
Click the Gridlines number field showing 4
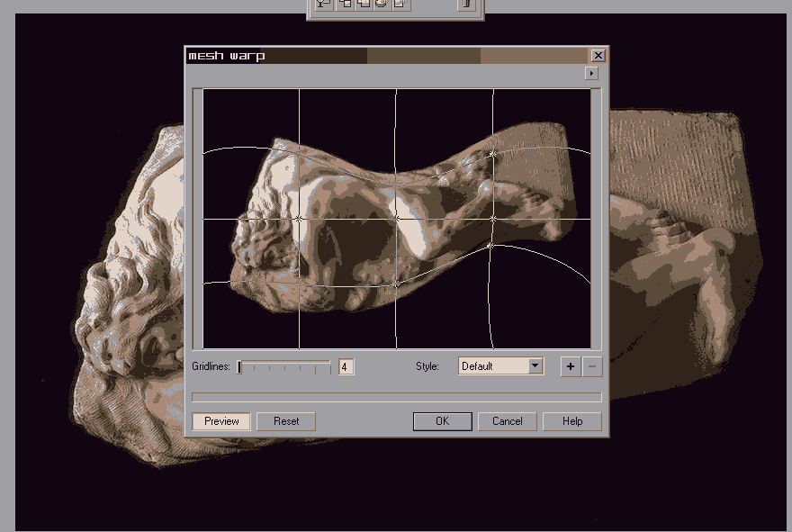[346, 366]
